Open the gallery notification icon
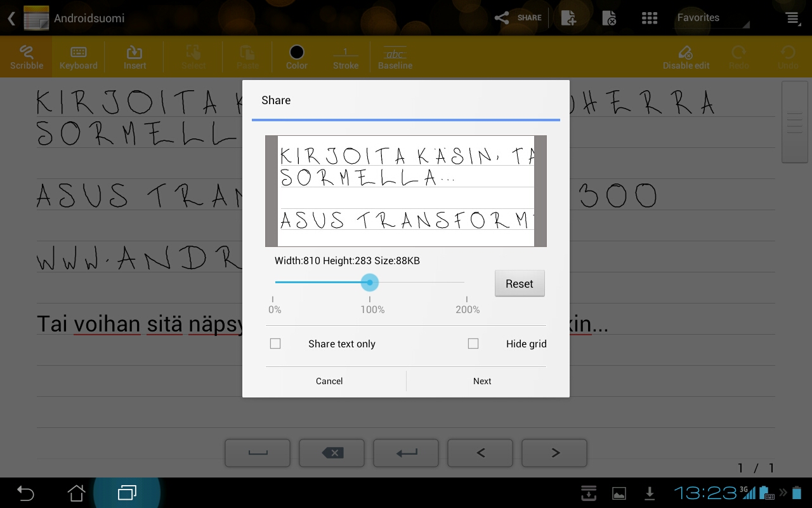812x508 pixels. coord(619,493)
